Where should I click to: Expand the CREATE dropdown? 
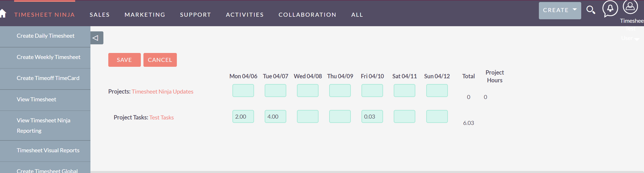tap(560, 10)
